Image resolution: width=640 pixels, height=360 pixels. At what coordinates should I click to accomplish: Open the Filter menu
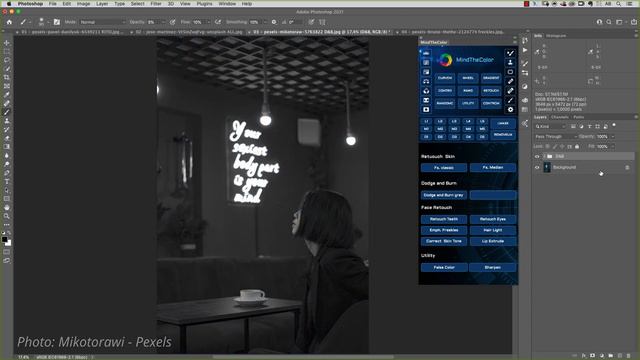pyautogui.click(x=156, y=4)
